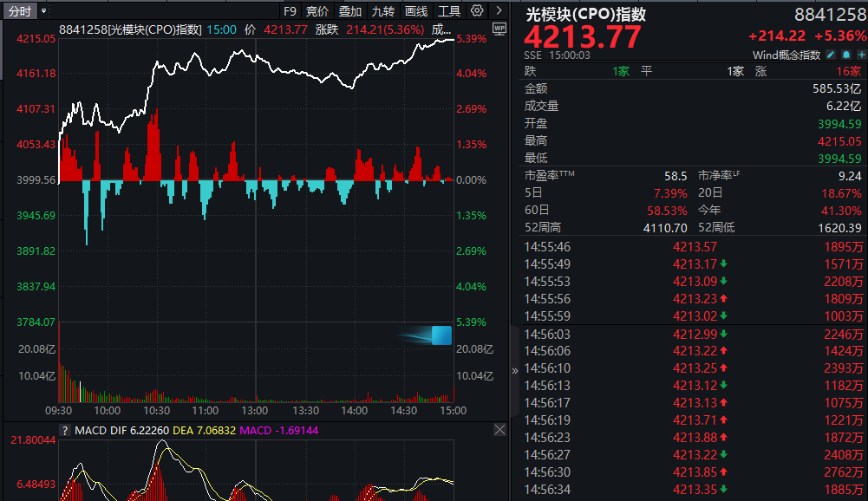Set a price alert with the bell icon
This screenshot has width=868, height=501.
point(845,55)
